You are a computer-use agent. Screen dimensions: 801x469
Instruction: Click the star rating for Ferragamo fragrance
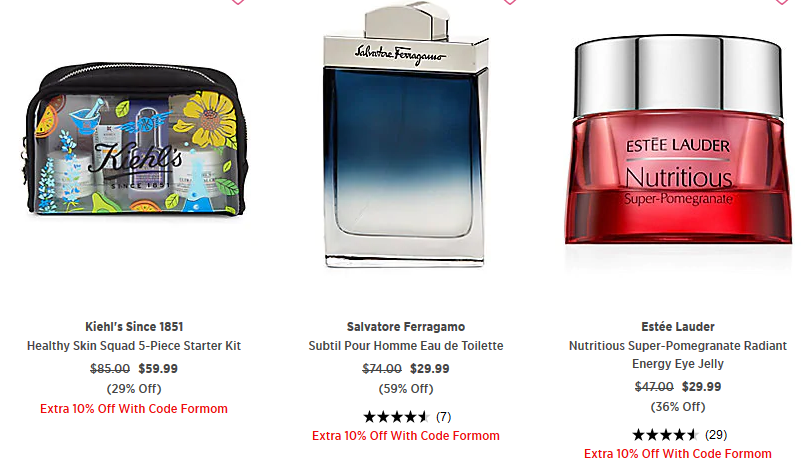(396, 417)
